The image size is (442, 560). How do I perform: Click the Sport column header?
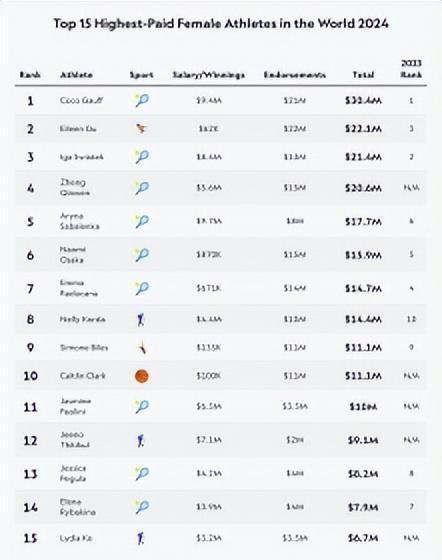click(141, 75)
